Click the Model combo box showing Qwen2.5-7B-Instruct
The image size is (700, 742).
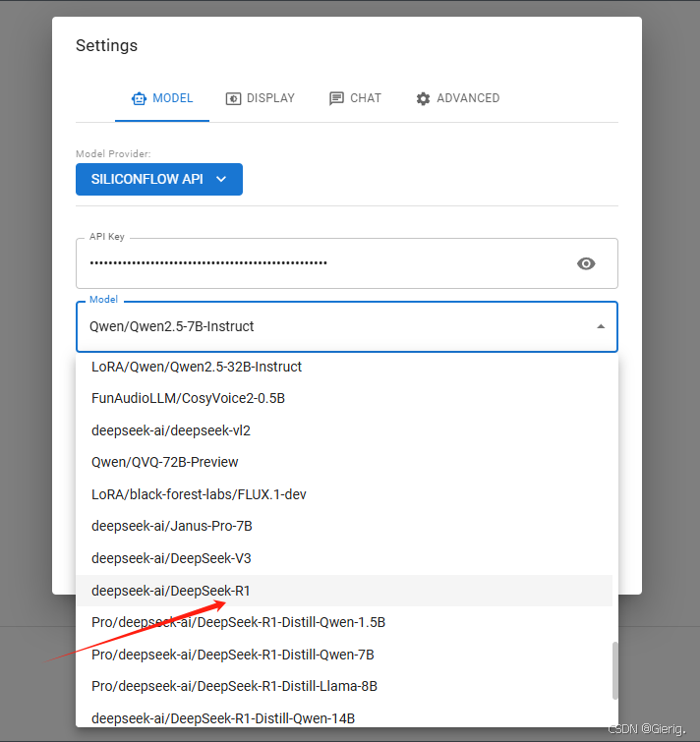[346, 326]
